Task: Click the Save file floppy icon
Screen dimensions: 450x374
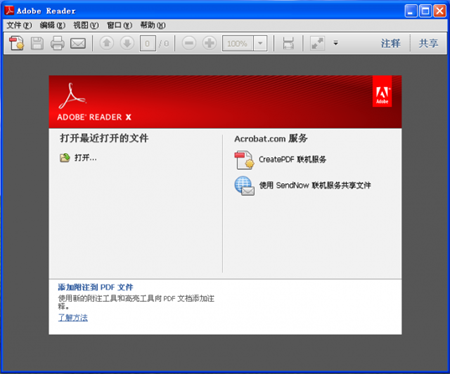Action: click(37, 43)
